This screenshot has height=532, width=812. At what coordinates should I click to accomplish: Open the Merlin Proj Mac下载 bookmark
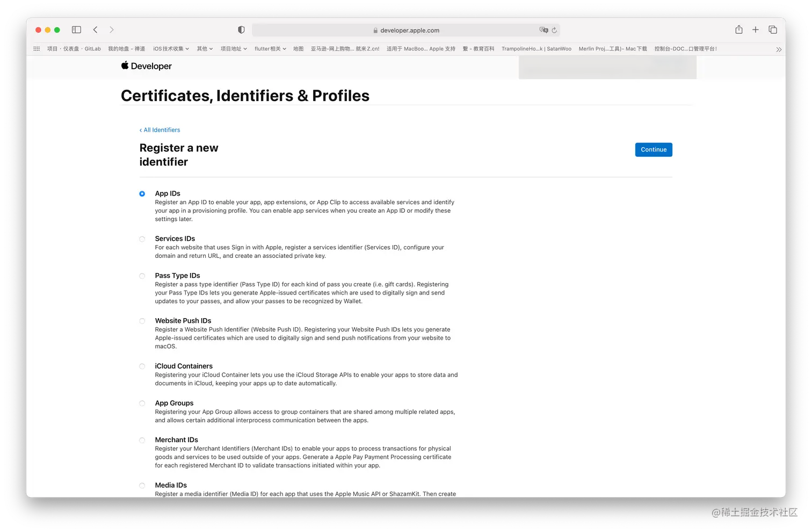pos(613,49)
